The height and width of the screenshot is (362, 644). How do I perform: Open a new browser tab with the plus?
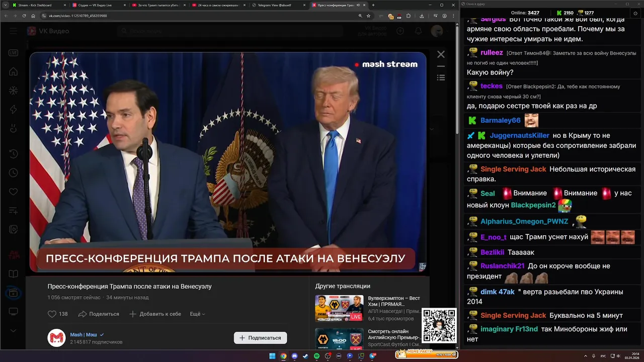373,5
